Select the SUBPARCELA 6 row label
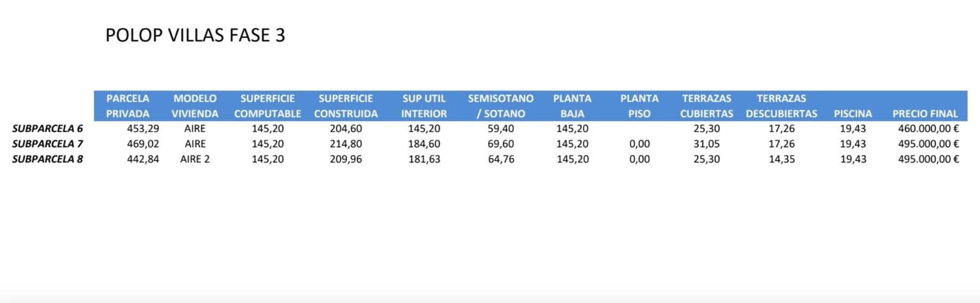The image size is (980, 303). (x=47, y=129)
